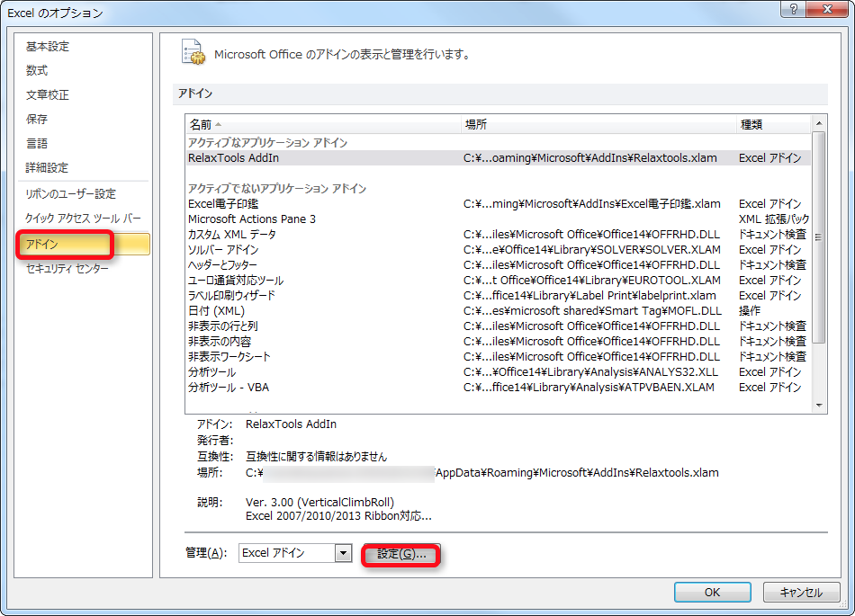The width and height of the screenshot is (855, 616).
Task: Open the 言語 settings category
Action: tap(37, 143)
